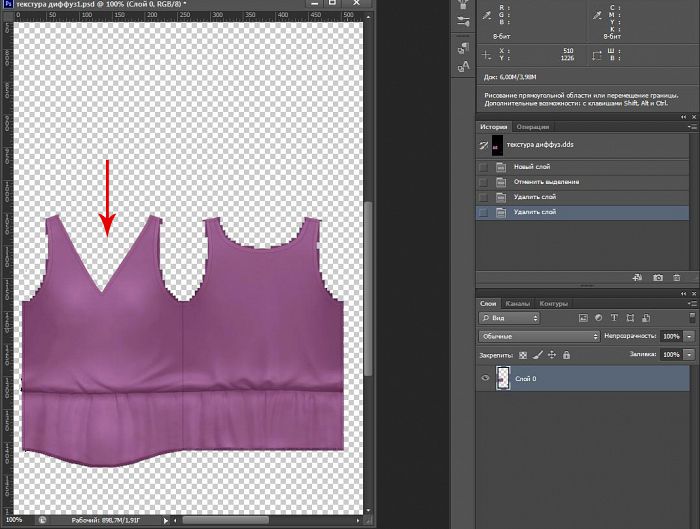Click the trash icon in History panel
Screen dimensions: 700x529
[677, 277]
